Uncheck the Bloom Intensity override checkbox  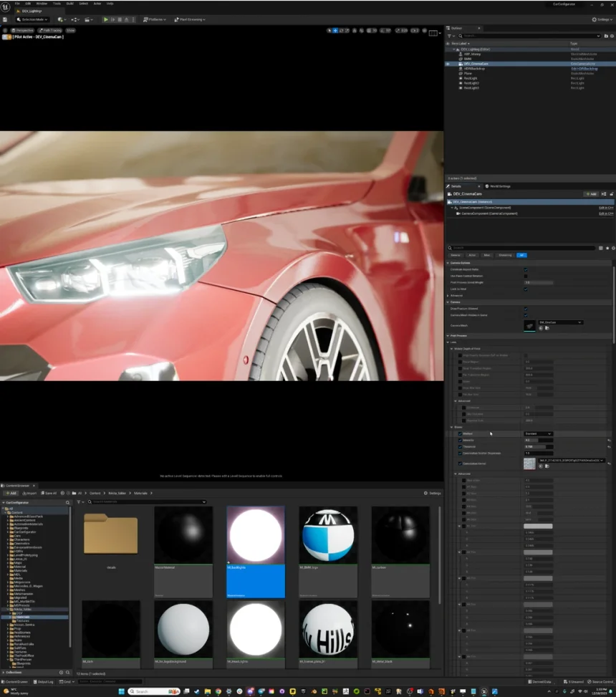(x=460, y=441)
